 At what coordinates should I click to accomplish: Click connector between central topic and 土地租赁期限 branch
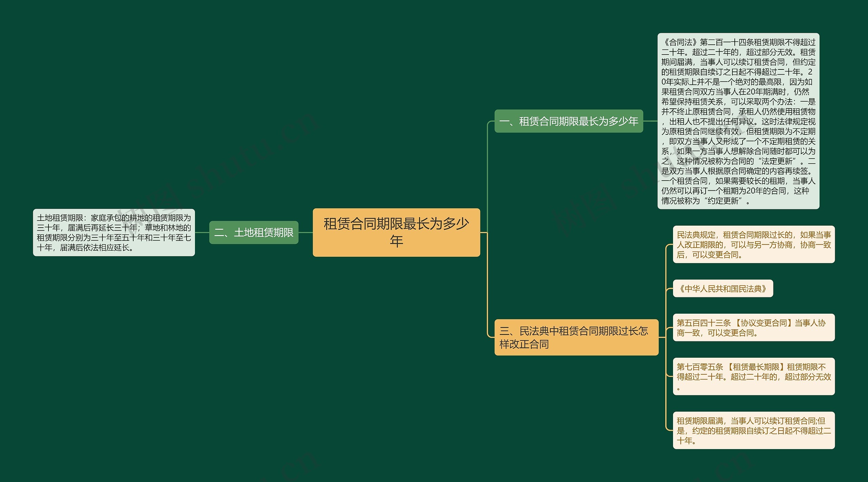(305, 232)
